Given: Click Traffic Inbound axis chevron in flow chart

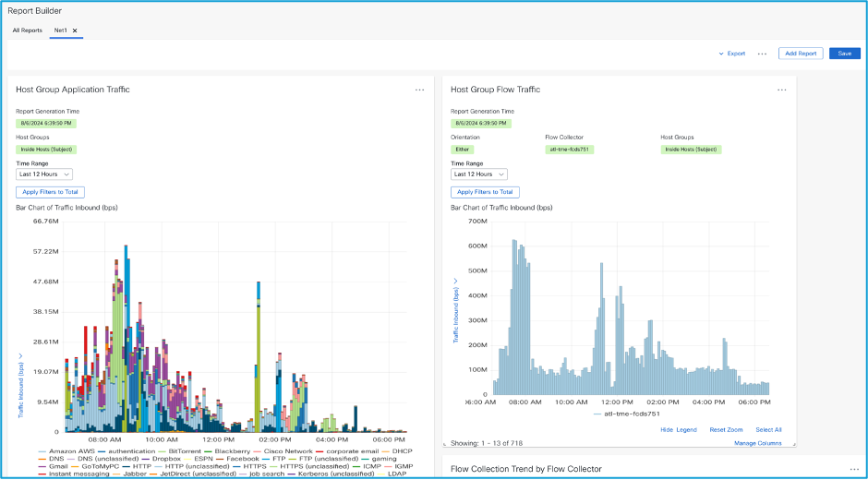Looking at the screenshot, I should click(454, 281).
